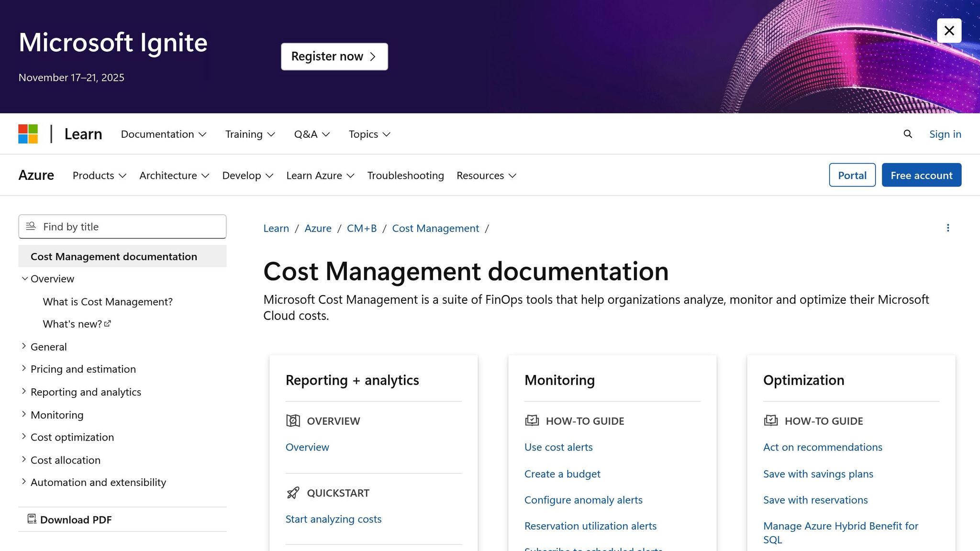The width and height of the screenshot is (980, 551).
Task: Open the three-dot more actions menu
Action: pos(948,228)
